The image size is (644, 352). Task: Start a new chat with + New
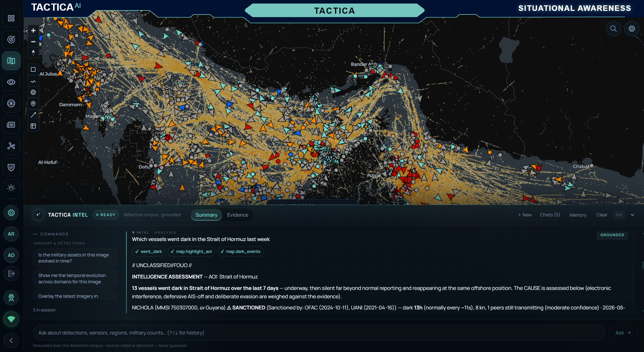(x=525, y=215)
